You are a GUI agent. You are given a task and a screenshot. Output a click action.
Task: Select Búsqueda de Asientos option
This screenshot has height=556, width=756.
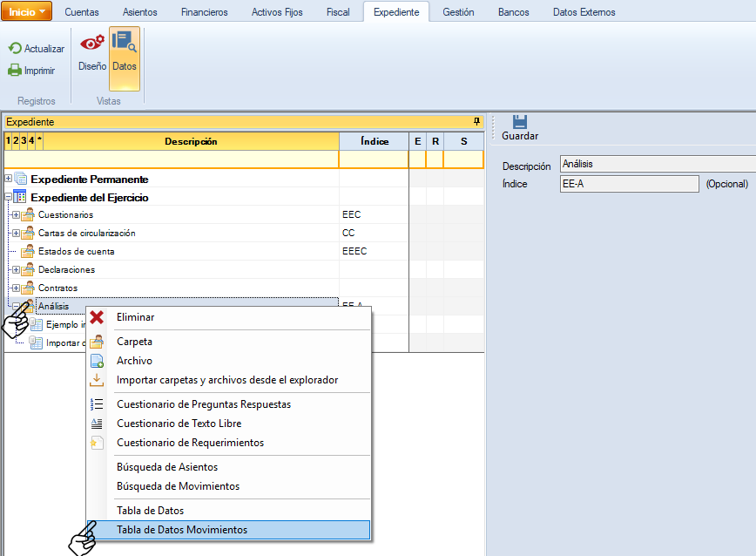(167, 467)
